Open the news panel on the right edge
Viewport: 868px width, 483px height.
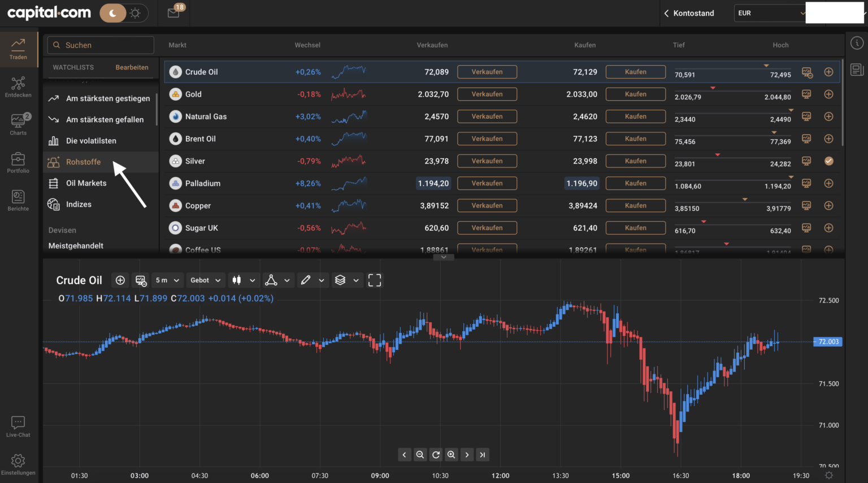[x=857, y=69]
